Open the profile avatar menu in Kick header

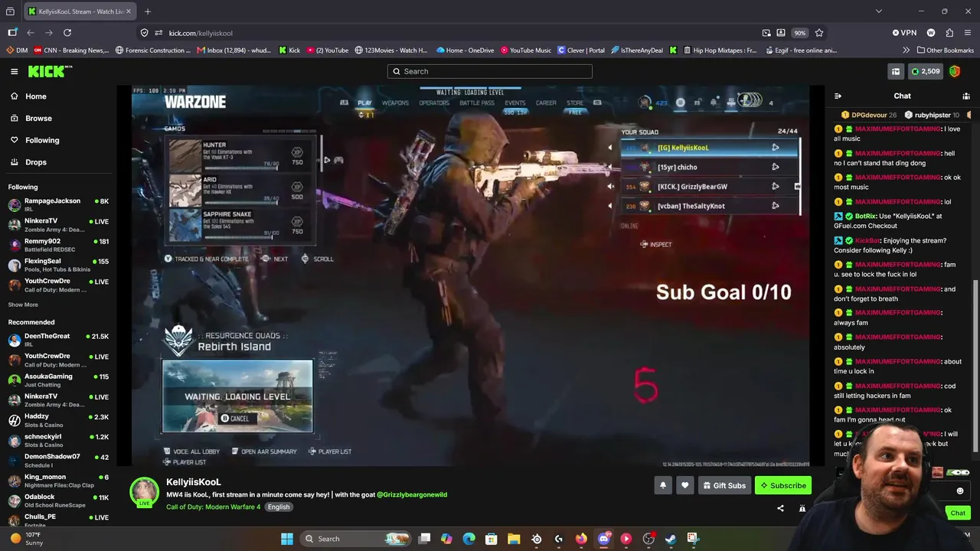click(x=955, y=71)
